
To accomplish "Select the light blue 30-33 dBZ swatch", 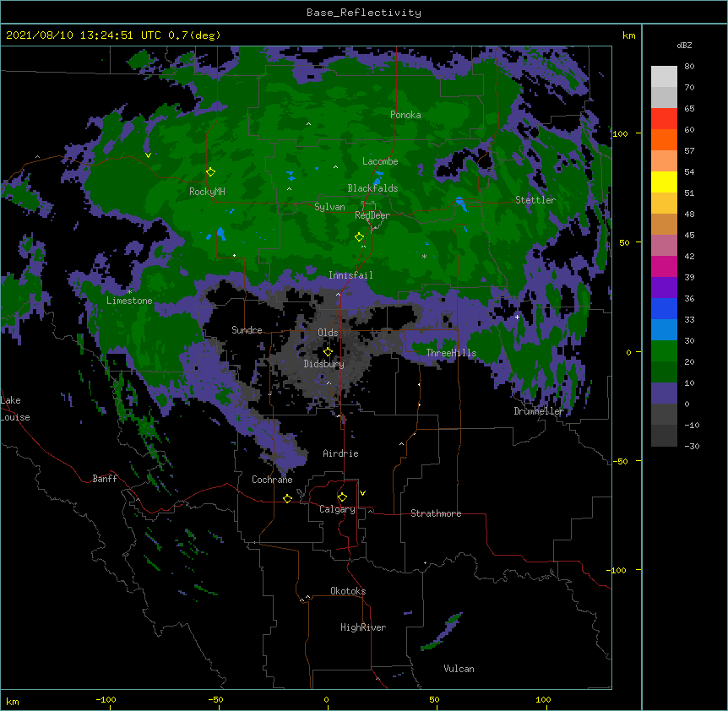I will tap(664, 330).
